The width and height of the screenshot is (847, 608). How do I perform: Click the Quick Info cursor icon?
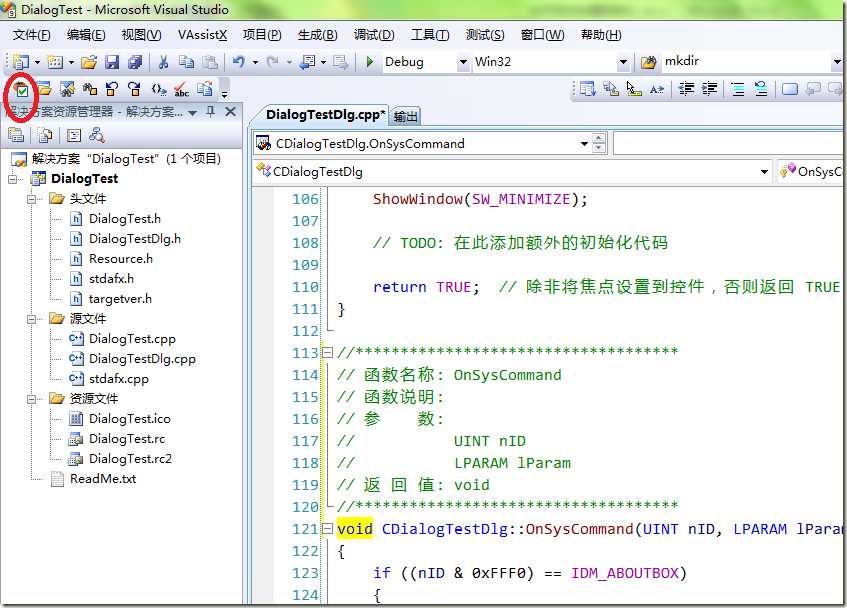point(634,89)
